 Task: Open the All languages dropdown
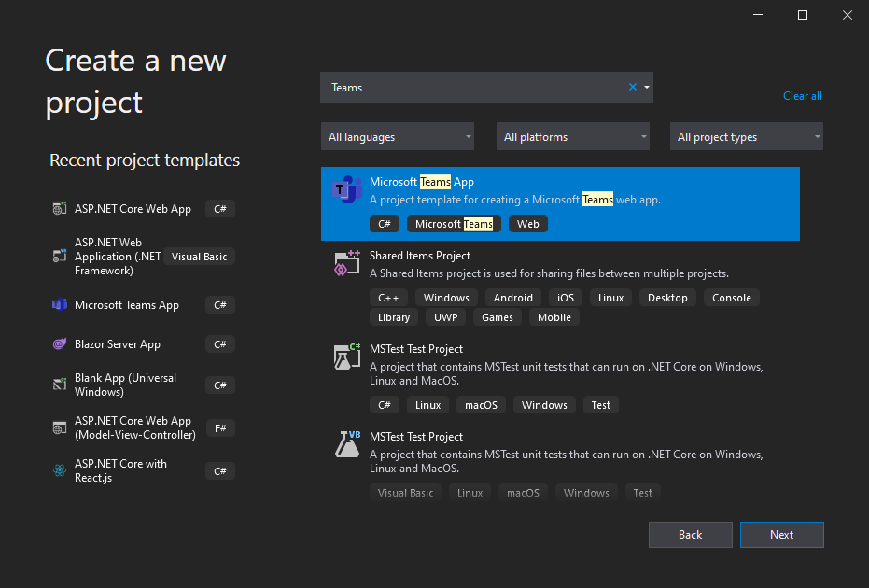(398, 136)
